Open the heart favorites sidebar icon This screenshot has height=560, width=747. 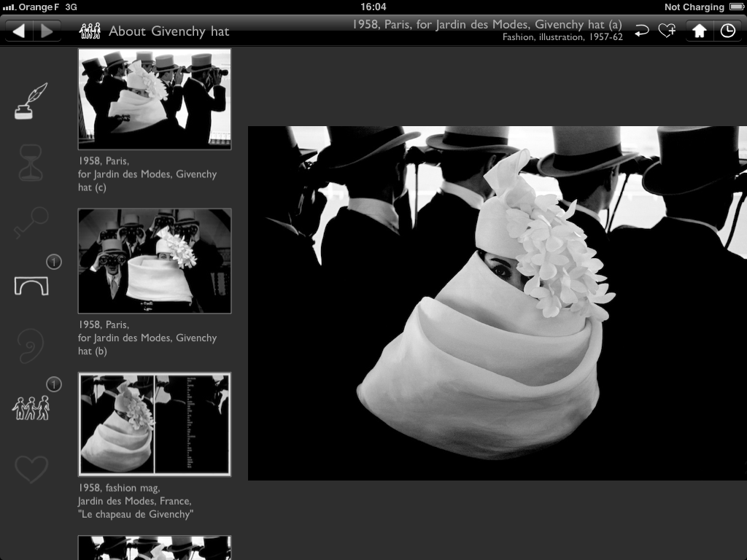point(31,469)
